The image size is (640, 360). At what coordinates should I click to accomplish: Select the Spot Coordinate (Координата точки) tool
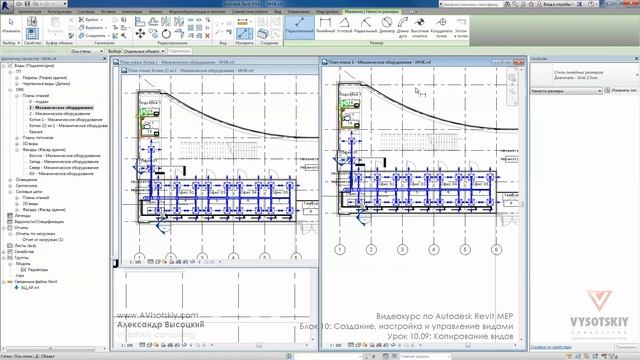(x=441, y=27)
